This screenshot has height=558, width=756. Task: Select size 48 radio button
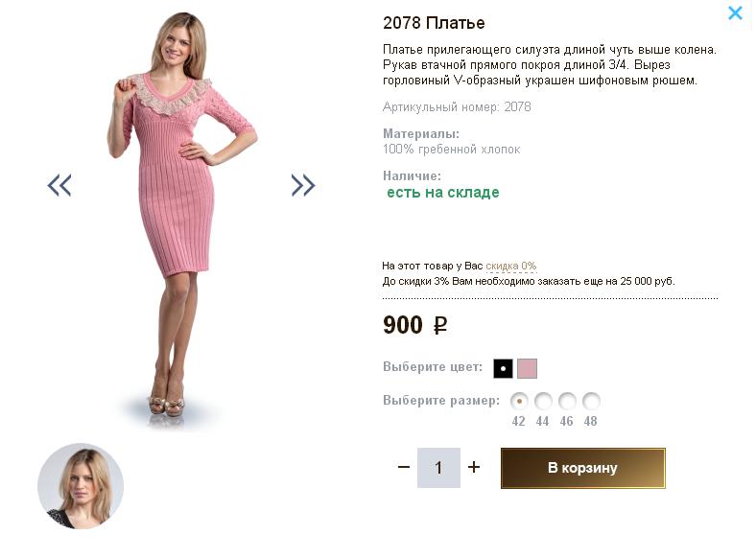point(591,401)
